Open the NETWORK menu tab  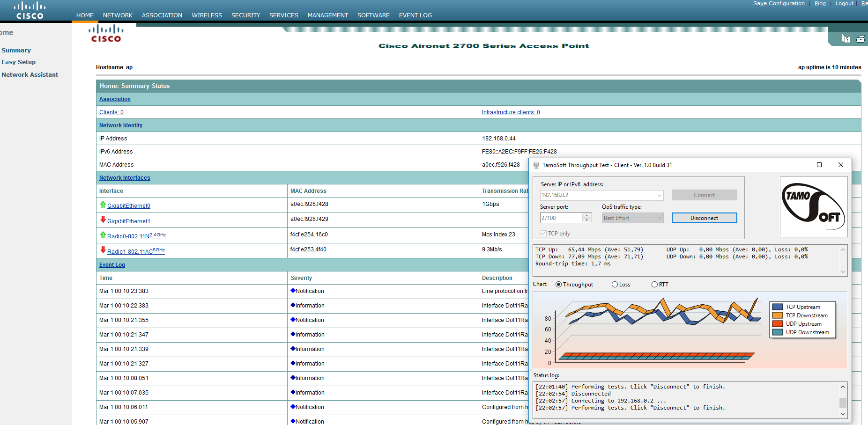click(x=118, y=15)
